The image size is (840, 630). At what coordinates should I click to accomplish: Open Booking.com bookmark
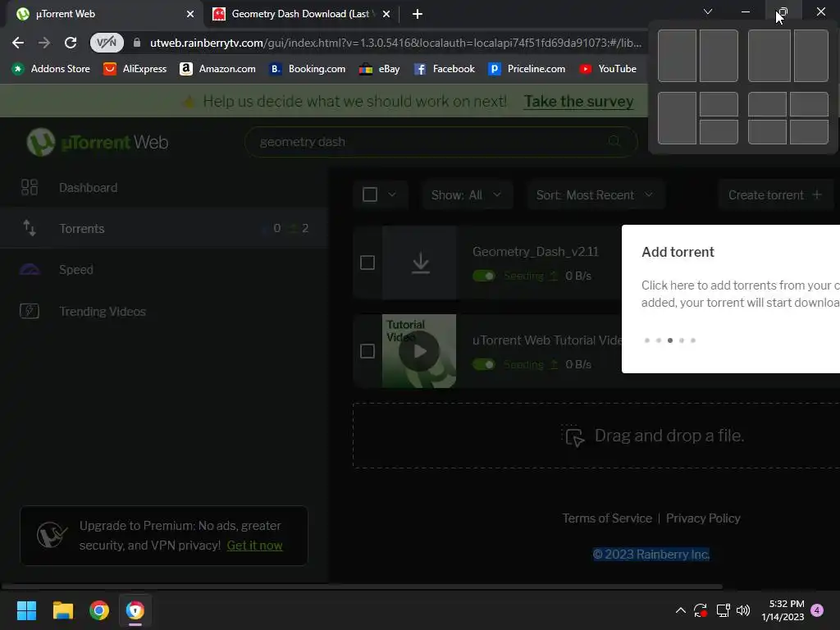coord(308,69)
